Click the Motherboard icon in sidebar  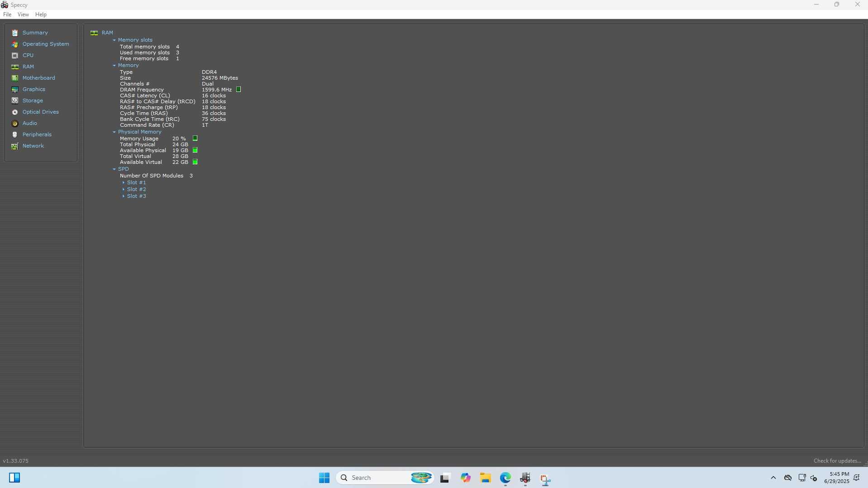pyautogui.click(x=15, y=78)
